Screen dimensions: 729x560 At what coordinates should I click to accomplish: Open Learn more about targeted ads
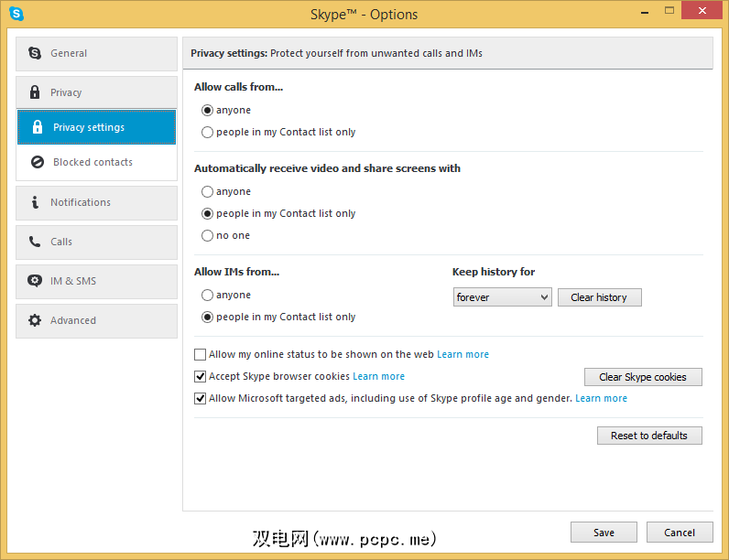601,398
